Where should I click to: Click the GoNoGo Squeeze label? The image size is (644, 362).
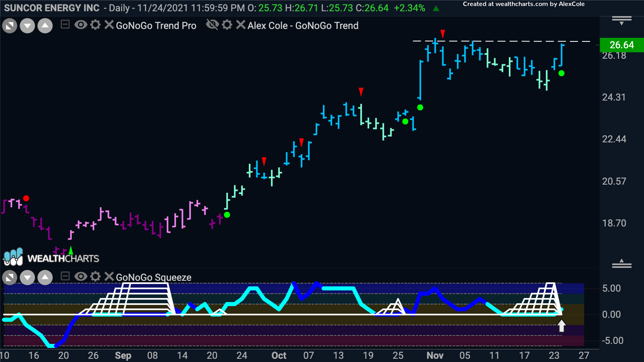(x=154, y=278)
